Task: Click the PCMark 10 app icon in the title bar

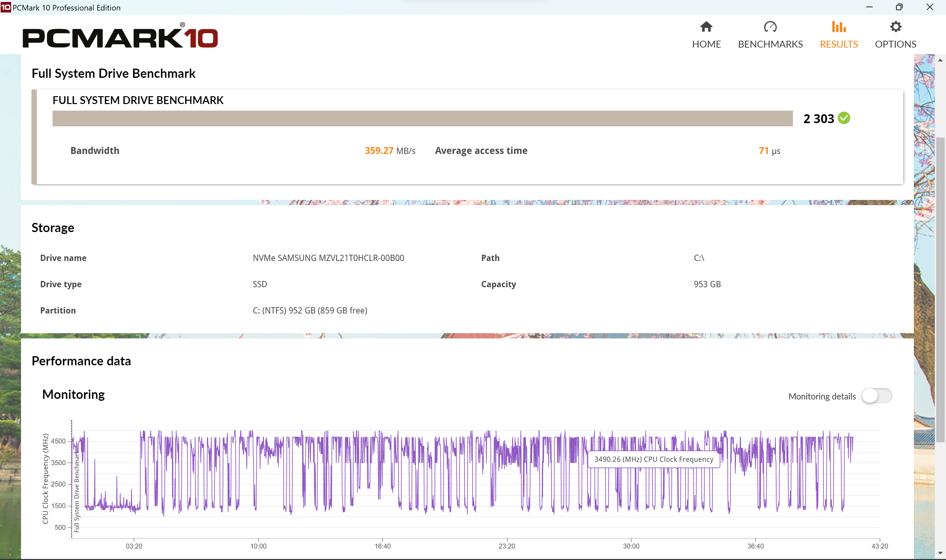Action: [x=6, y=7]
